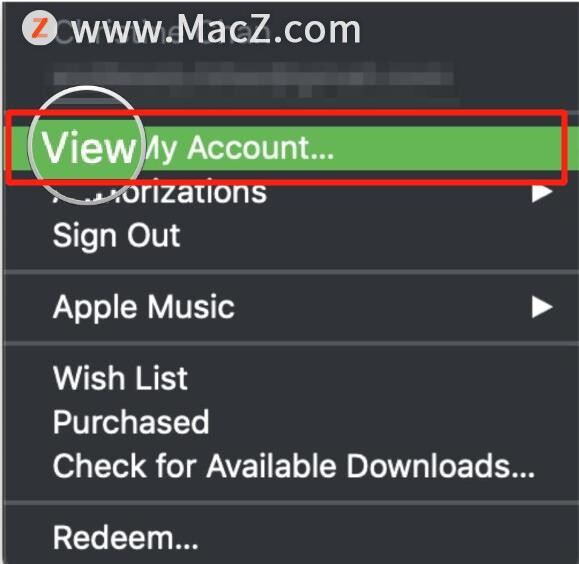Click the word Account… in the green row
This screenshot has height=564, width=579.
(x=261, y=148)
